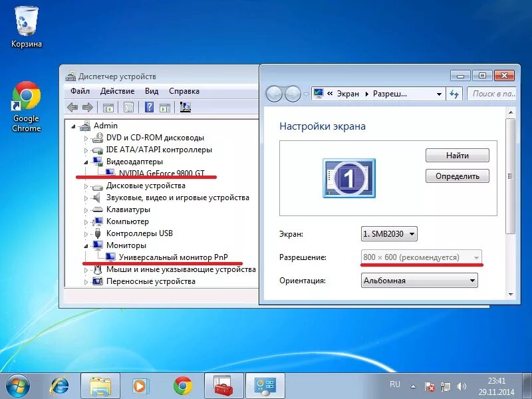Viewport: 532px width, 399px height.
Task: Open the Экран dropdown showing 1. SMB2030
Action: coord(389,234)
